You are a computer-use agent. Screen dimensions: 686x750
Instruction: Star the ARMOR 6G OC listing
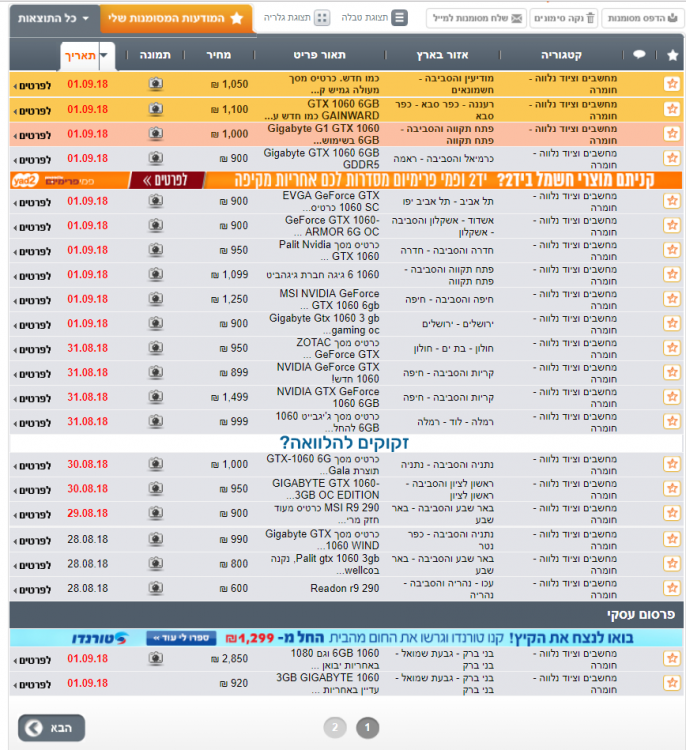[x=672, y=225]
